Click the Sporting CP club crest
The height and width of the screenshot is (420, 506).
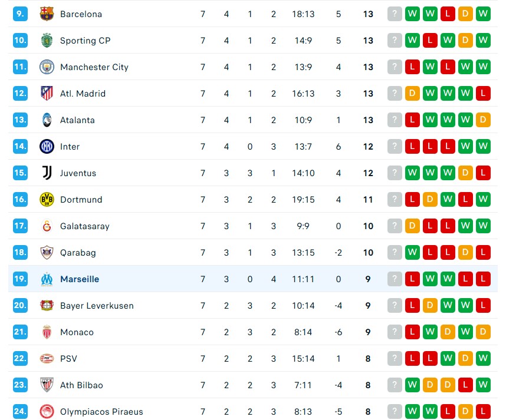click(x=47, y=41)
